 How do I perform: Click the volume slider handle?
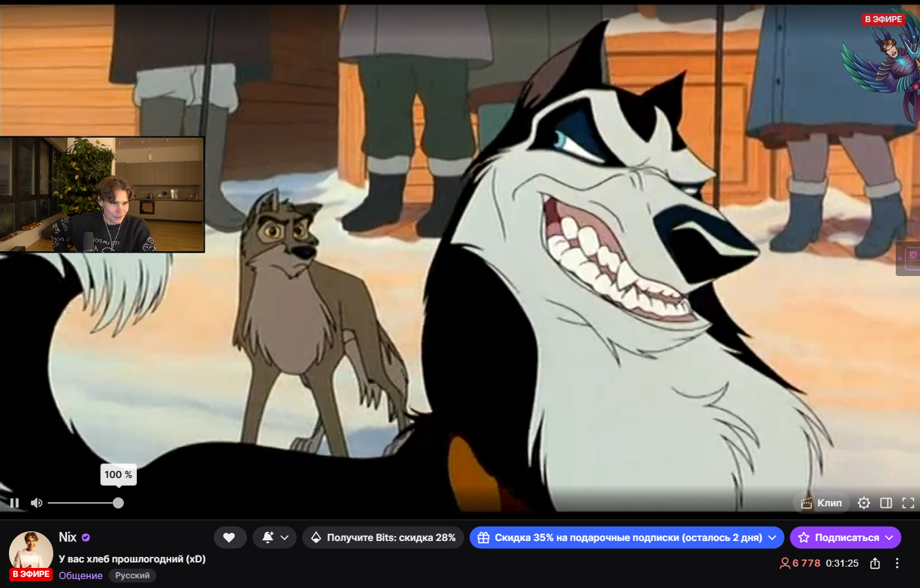point(118,503)
